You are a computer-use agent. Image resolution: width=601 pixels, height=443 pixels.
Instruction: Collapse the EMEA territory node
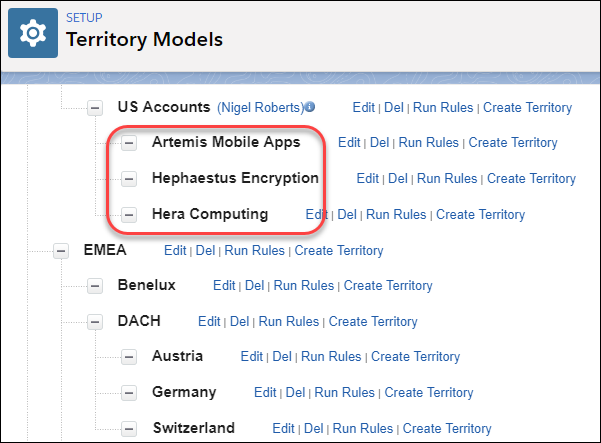tap(61, 251)
